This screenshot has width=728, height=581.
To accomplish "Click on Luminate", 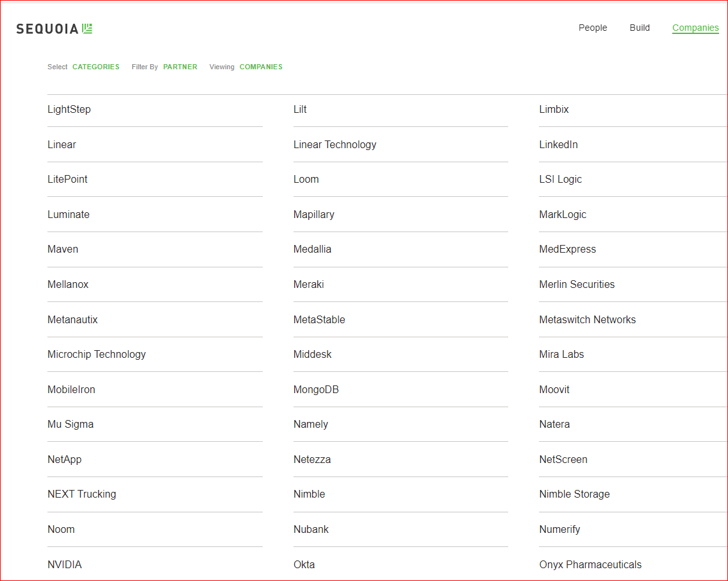I will coord(69,215).
